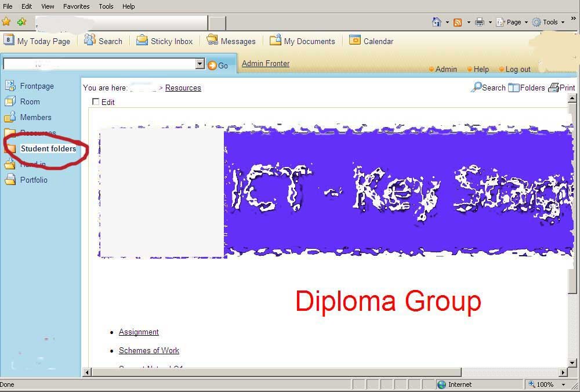Open Frontpage in the sidebar
The height and width of the screenshot is (392, 580).
point(37,86)
